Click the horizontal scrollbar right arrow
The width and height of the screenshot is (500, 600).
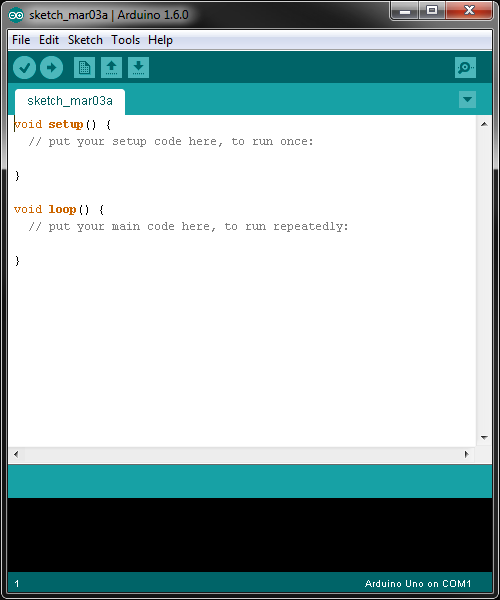click(467, 454)
